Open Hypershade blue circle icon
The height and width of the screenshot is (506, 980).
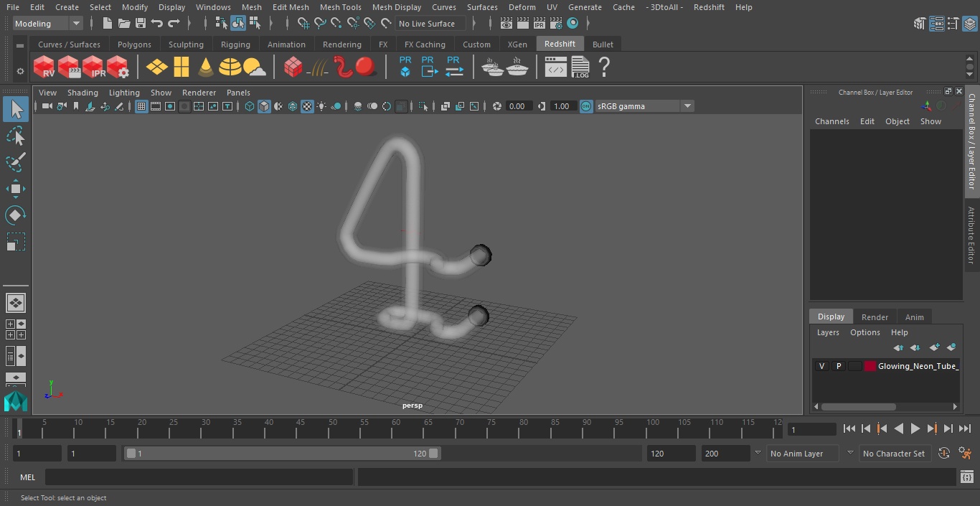pos(573,24)
